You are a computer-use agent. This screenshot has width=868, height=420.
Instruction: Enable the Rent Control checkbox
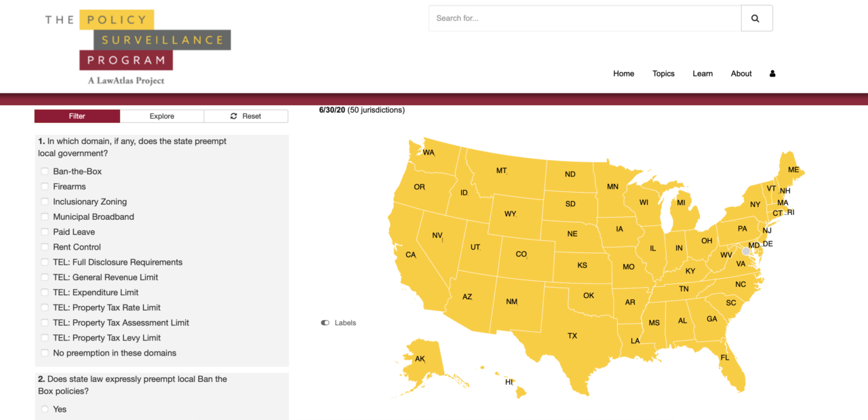coord(45,247)
